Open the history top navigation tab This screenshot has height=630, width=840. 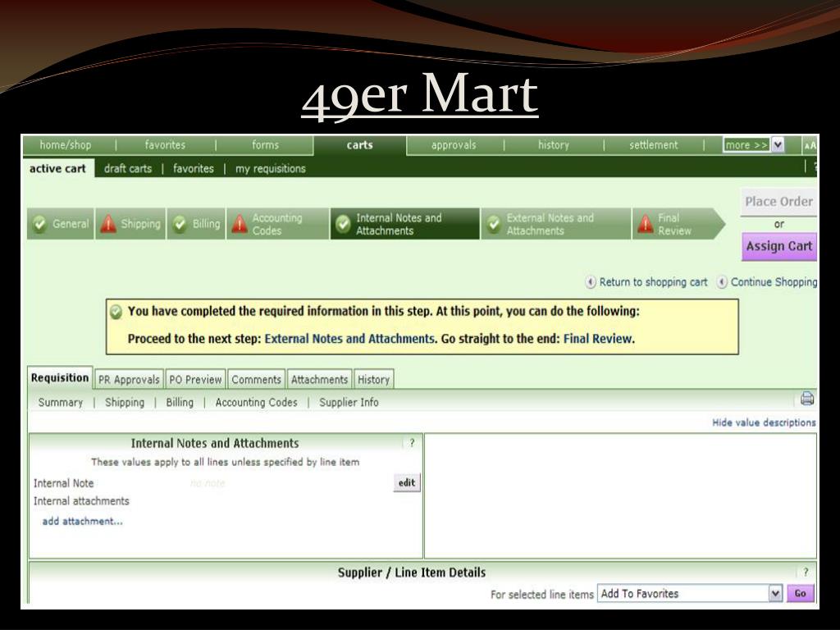point(554,145)
